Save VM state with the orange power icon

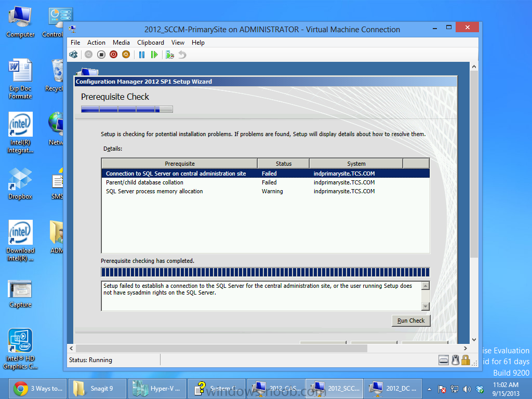(126, 55)
